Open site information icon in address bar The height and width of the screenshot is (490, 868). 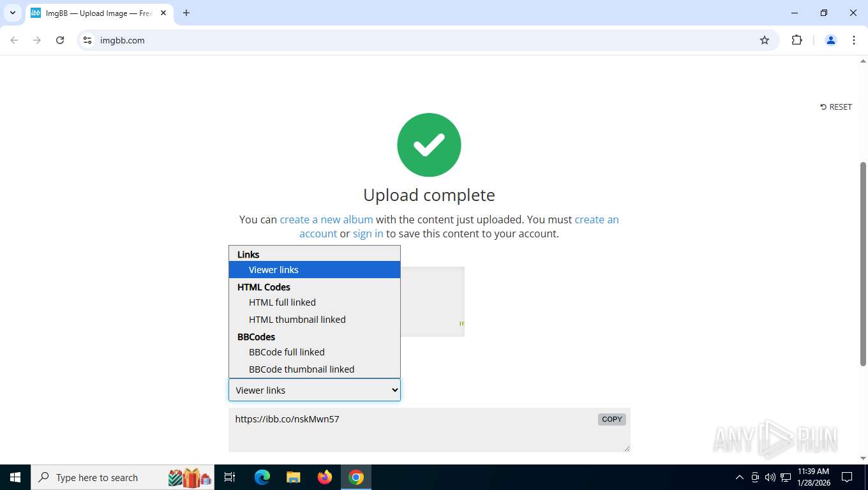click(87, 40)
